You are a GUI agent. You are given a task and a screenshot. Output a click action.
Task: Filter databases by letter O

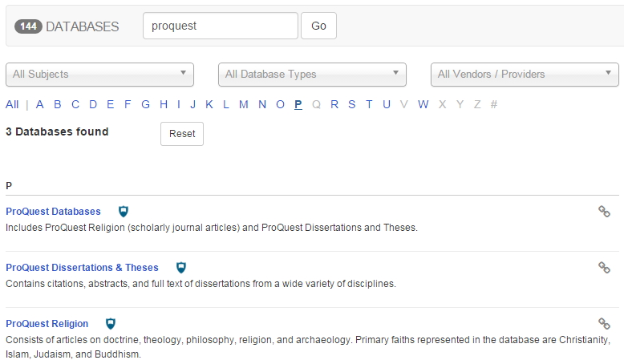tap(280, 104)
